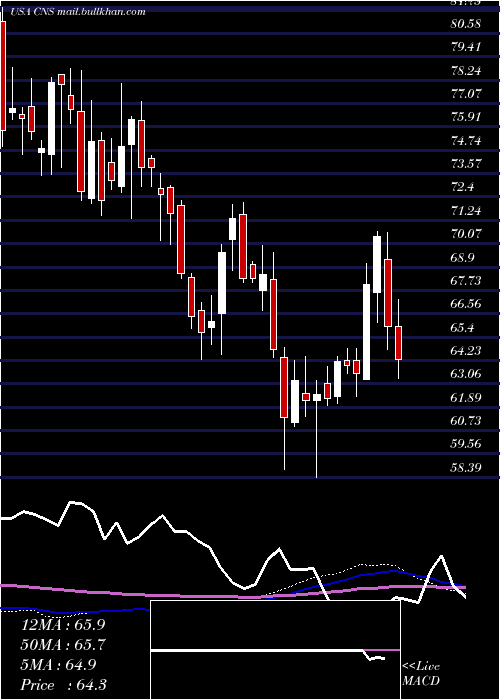Select the 61.89 price axis label
The image size is (500, 700).
pos(466,397)
